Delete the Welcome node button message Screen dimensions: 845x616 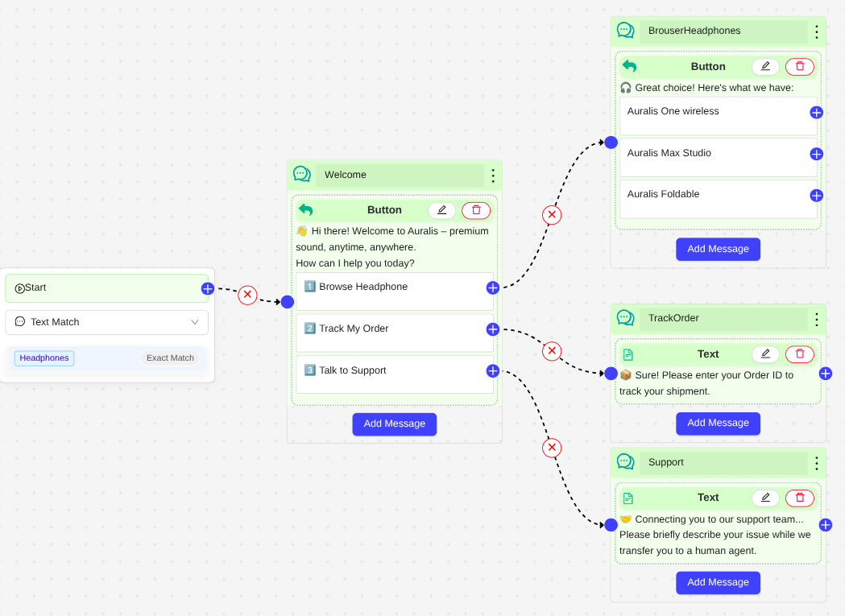pyautogui.click(x=476, y=210)
